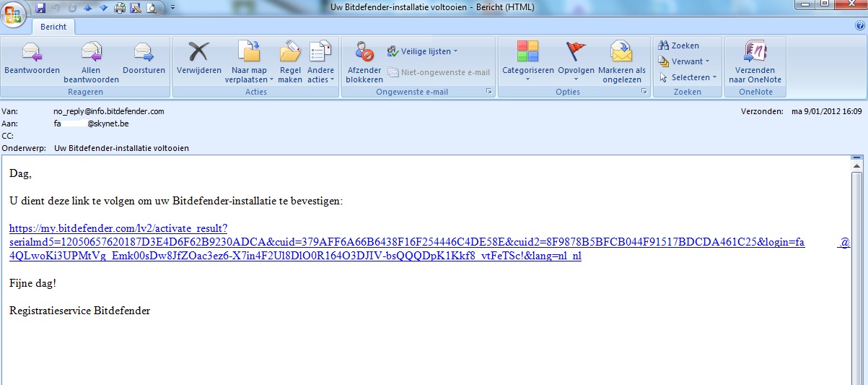The height and width of the screenshot is (385, 868).
Task: Switch to the Bericht ribbon tab
Action: click(53, 27)
